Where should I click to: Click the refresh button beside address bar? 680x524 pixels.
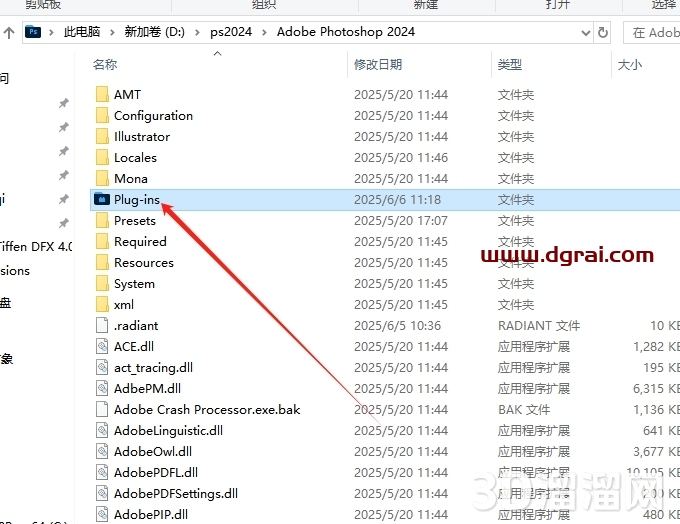click(x=602, y=33)
